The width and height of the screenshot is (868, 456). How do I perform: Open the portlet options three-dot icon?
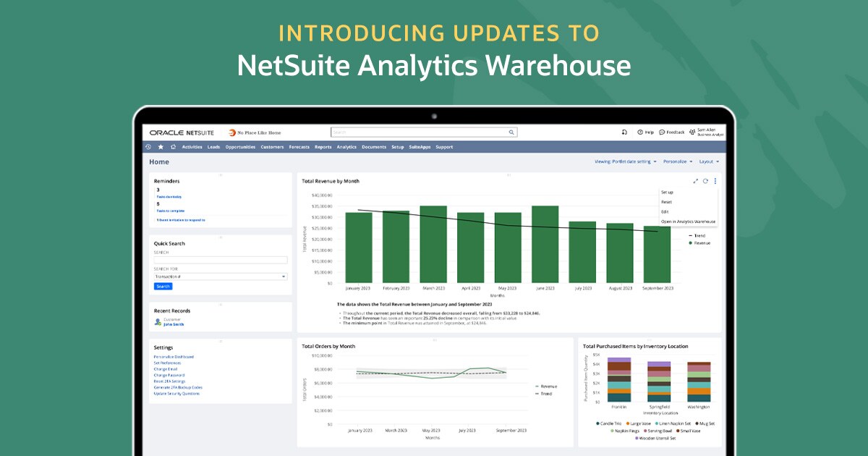pyautogui.click(x=715, y=181)
